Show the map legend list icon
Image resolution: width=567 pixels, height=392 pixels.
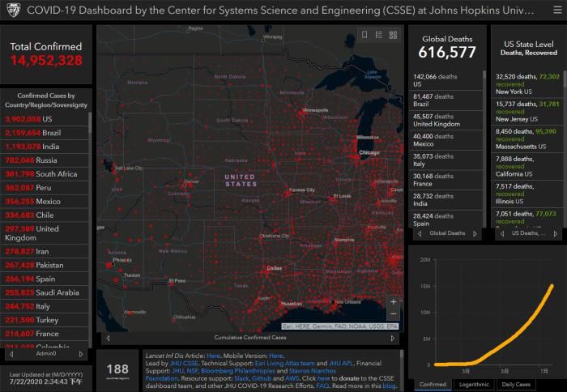[379, 35]
